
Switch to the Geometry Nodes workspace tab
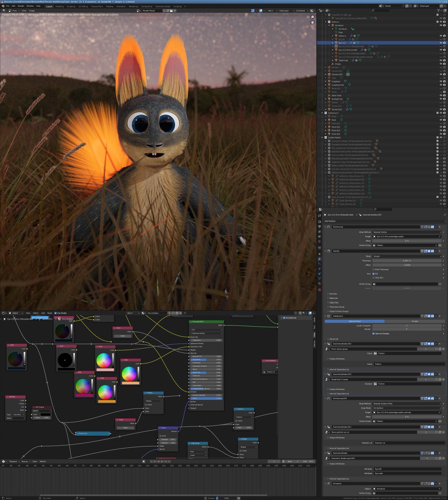163,6
